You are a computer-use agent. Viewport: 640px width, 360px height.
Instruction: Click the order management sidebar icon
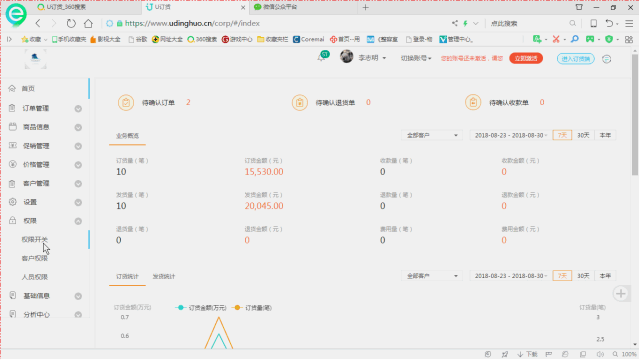[x=12, y=108]
